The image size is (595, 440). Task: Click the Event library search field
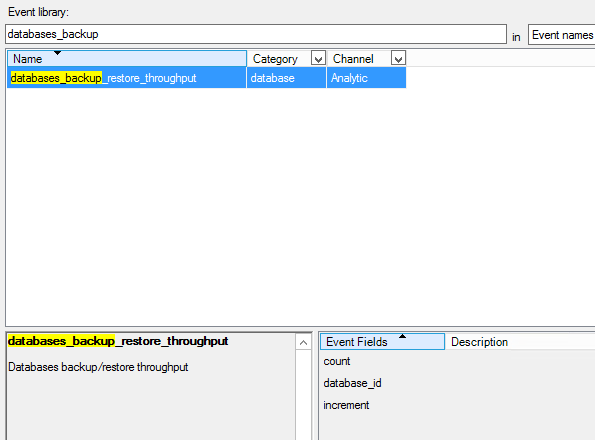(256, 34)
